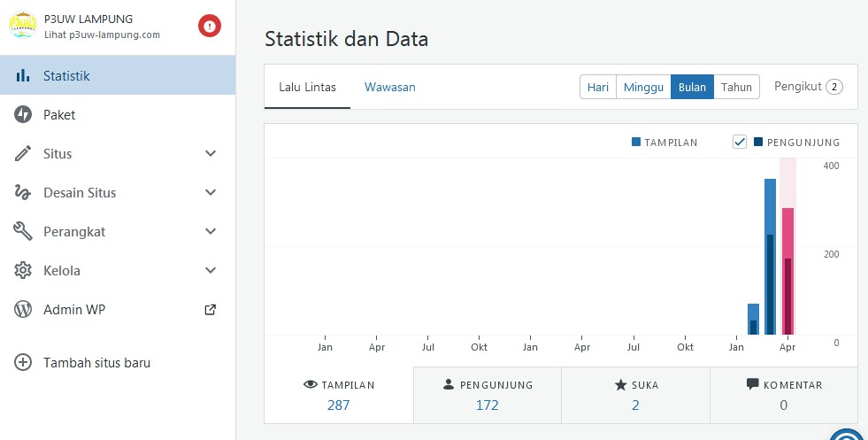Image resolution: width=868 pixels, height=440 pixels.
Task: Select the Minggu period button
Action: click(x=643, y=87)
